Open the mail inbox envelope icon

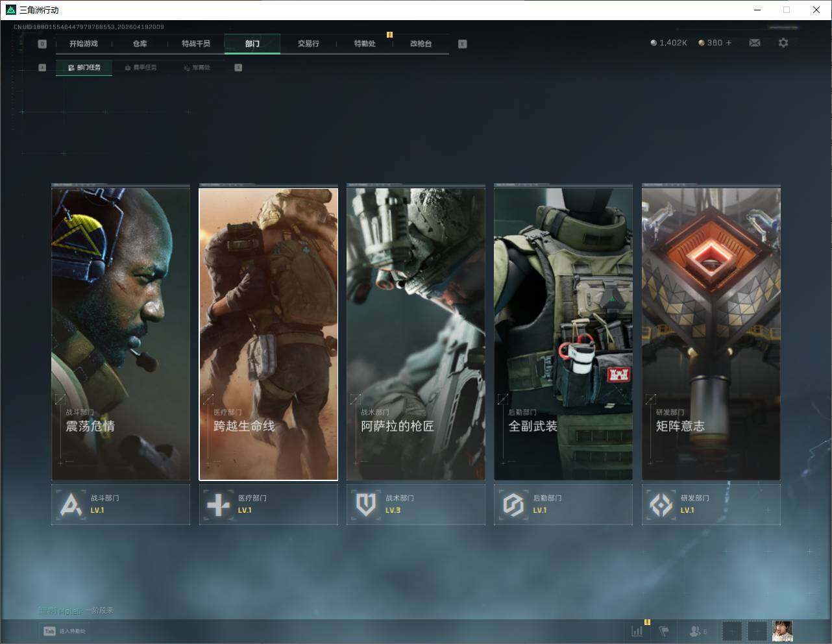pos(755,43)
